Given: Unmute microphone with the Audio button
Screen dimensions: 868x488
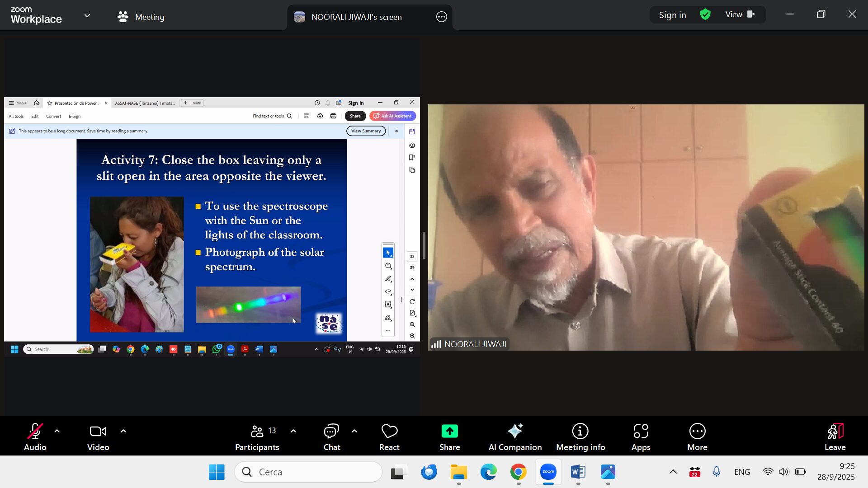Looking at the screenshot, I should 35,436.
